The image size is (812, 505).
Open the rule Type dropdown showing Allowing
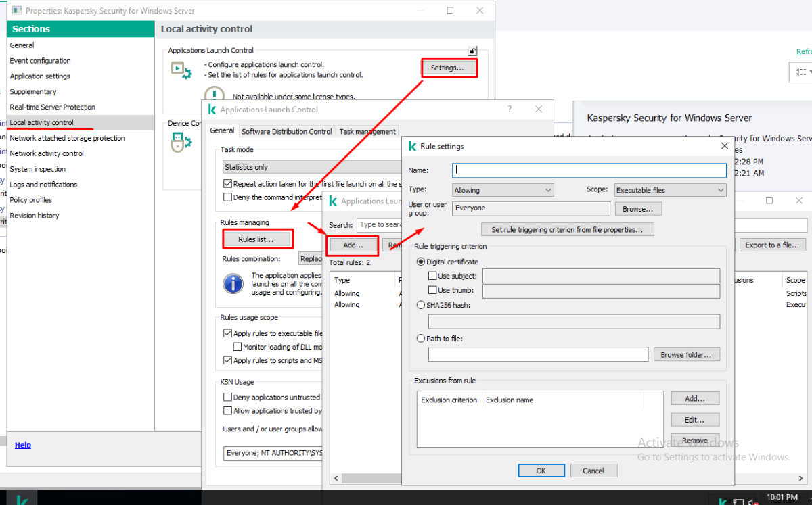tap(503, 191)
